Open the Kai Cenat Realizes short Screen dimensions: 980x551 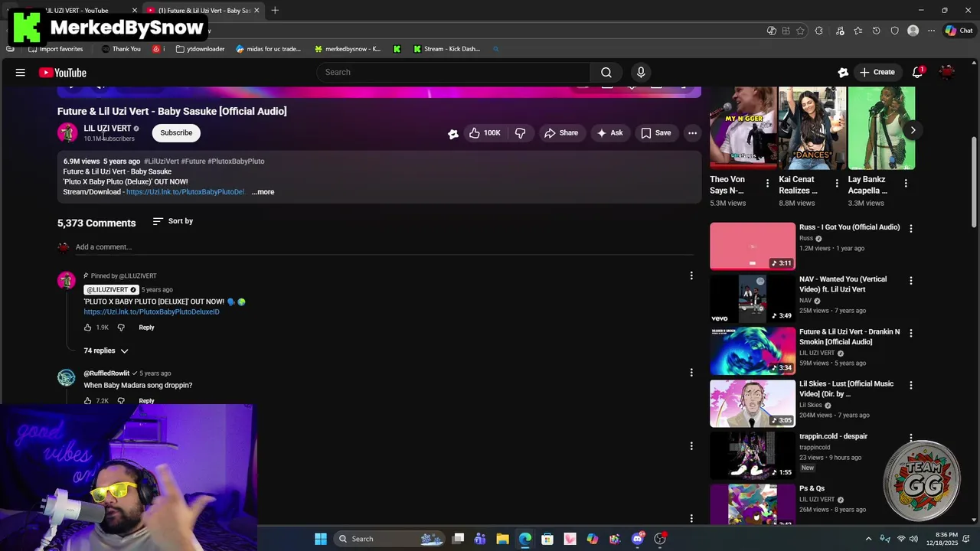pyautogui.click(x=812, y=128)
